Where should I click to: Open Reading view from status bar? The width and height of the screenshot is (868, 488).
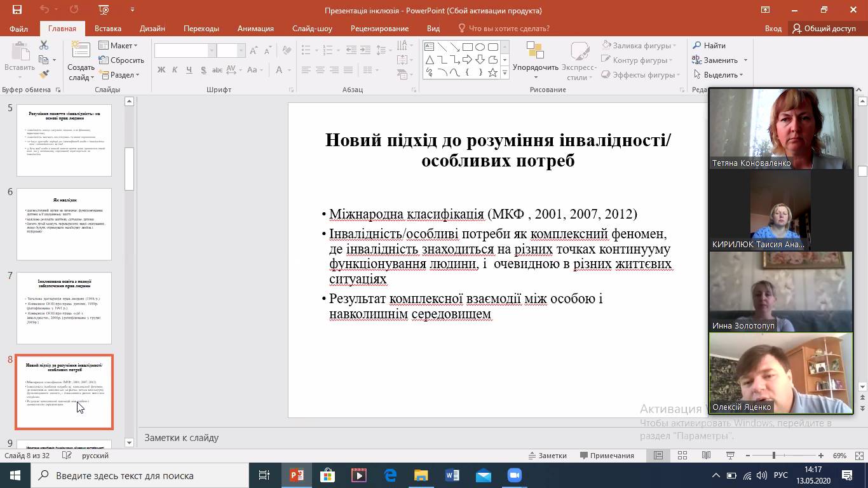pos(706,456)
